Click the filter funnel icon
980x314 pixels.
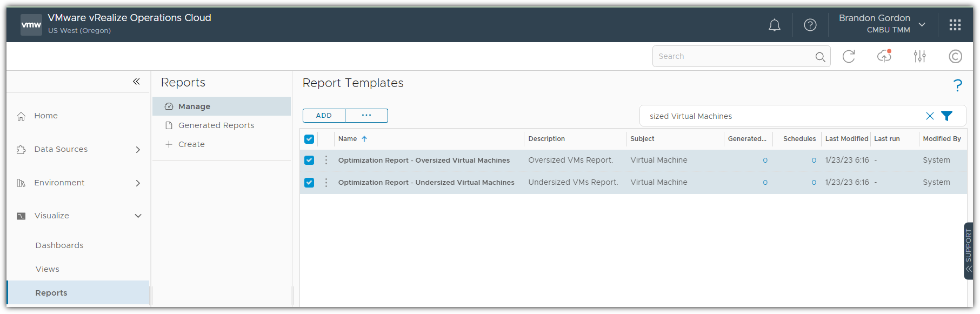click(x=946, y=116)
